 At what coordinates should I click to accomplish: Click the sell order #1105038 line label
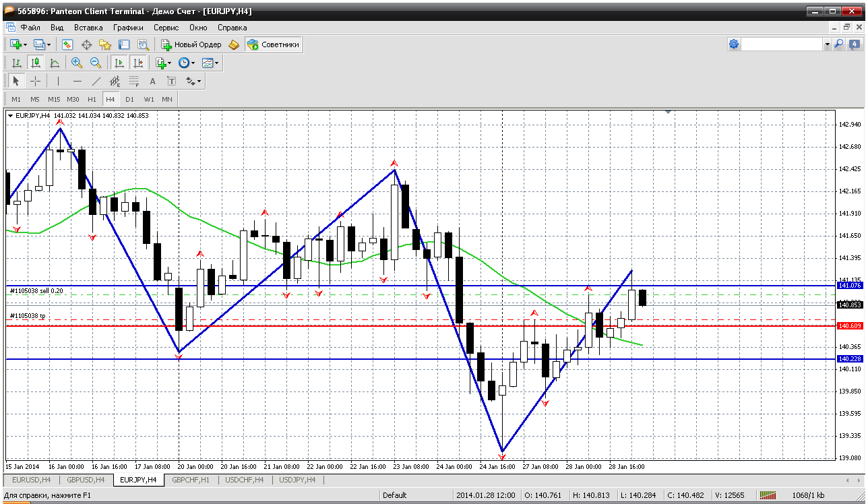pyautogui.click(x=36, y=290)
